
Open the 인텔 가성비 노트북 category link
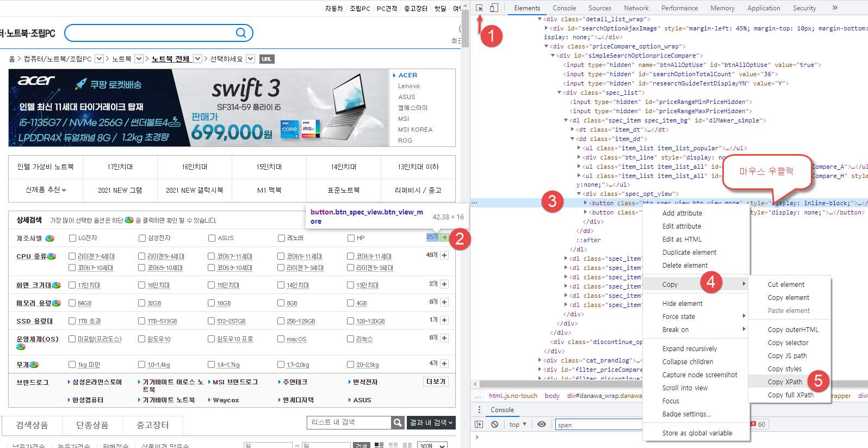tap(46, 167)
